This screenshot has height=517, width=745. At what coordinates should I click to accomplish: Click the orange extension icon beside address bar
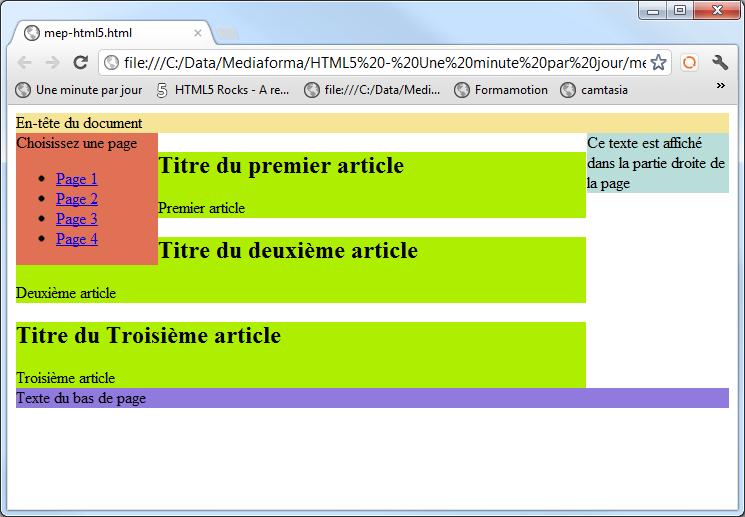coord(689,62)
